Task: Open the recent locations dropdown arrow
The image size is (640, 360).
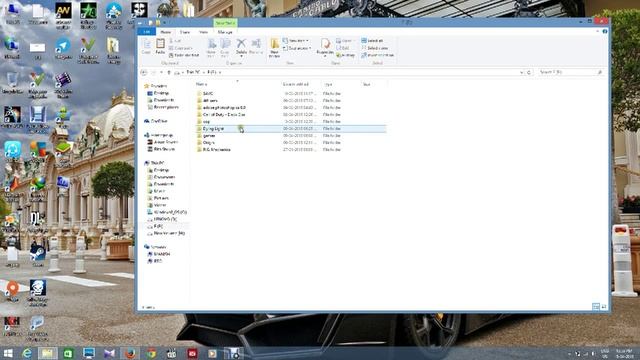Action: (161, 72)
